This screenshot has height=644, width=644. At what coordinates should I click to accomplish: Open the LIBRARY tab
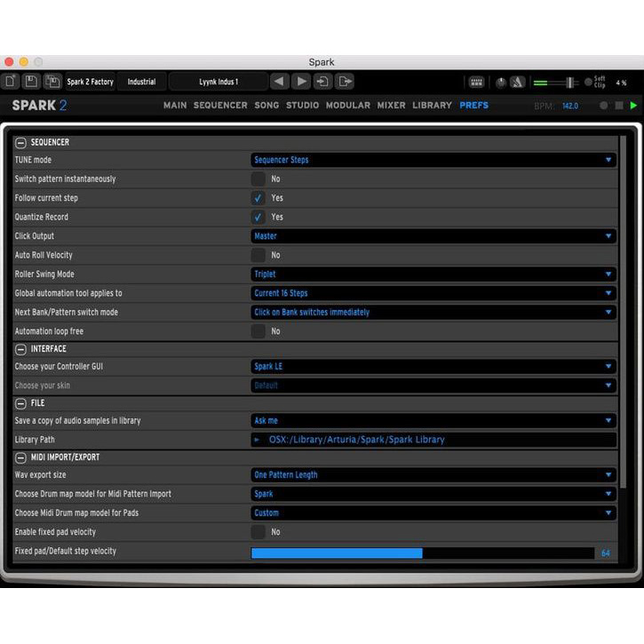[432, 105]
